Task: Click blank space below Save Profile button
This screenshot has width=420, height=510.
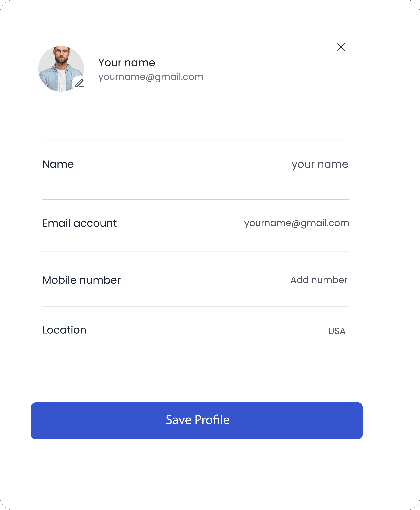Action: click(x=196, y=472)
